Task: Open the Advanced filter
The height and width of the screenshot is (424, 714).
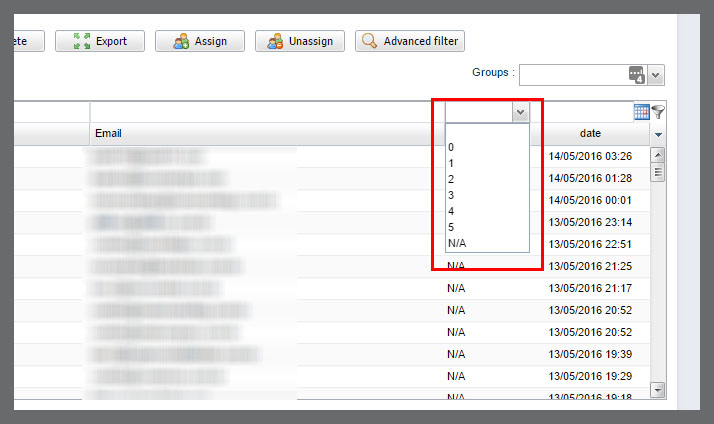Action: click(x=410, y=41)
